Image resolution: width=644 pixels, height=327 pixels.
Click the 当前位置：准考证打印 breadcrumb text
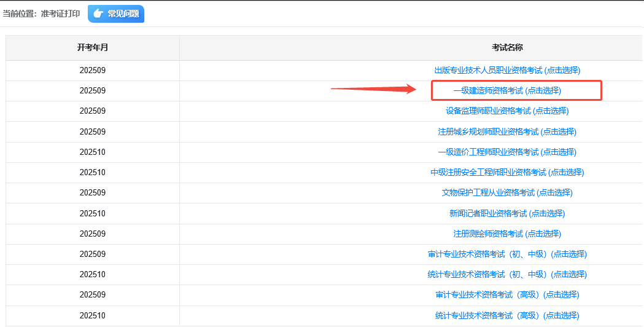tap(42, 14)
